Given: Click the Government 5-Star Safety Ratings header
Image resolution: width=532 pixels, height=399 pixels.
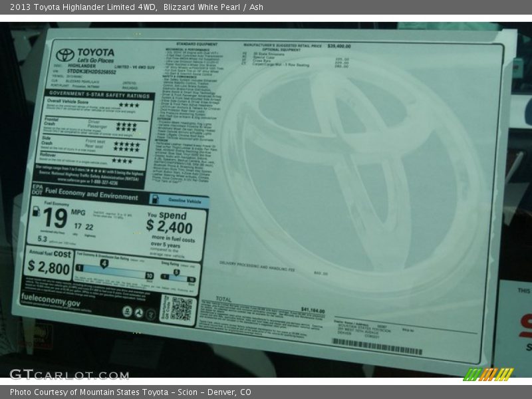Looking at the screenshot, I should click(100, 94).
